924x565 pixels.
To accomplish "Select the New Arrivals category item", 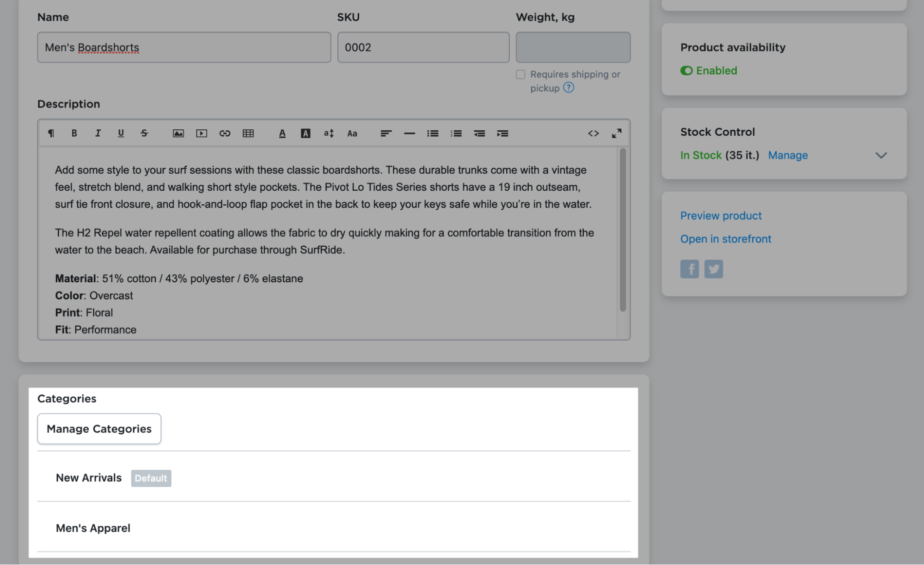I will [x=88, y=477].
